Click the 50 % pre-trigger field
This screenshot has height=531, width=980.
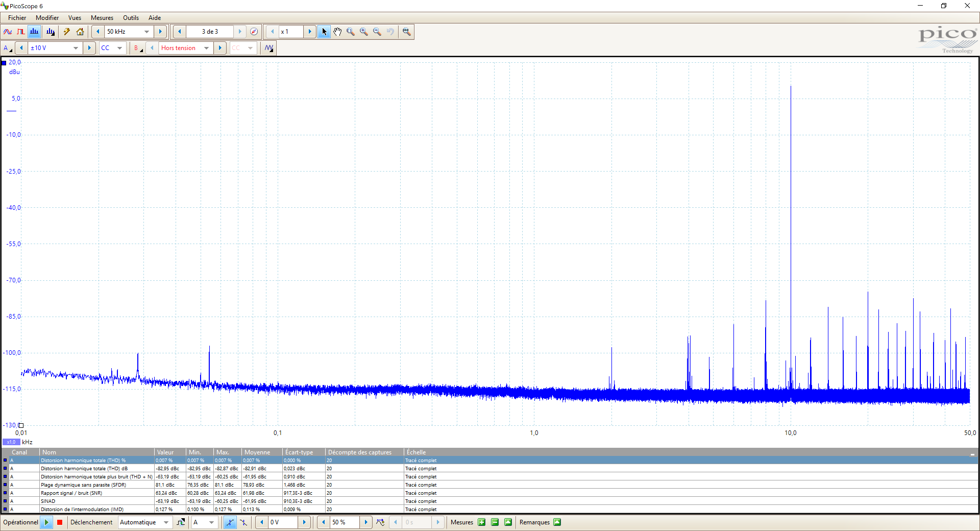coord(345,522)
